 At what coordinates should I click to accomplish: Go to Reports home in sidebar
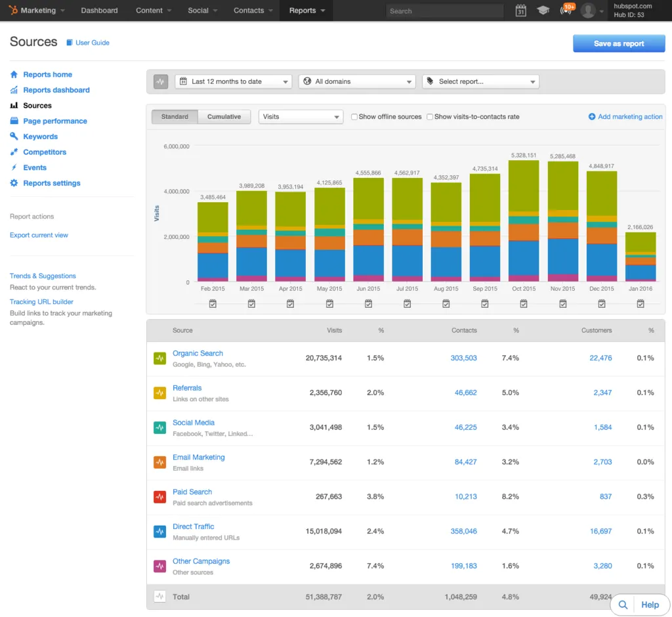tap(47, 75)
